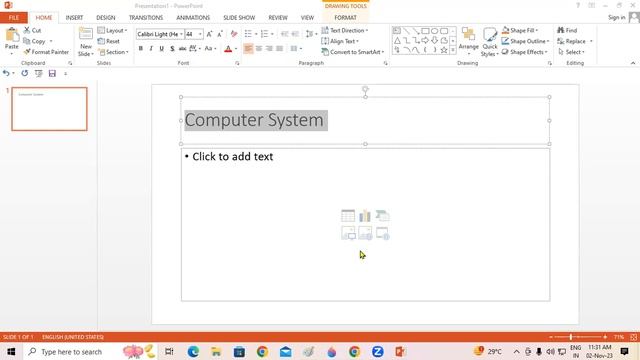Open the Find tool
The width and height of the screenshot is (640, 360).
point(567,30)
